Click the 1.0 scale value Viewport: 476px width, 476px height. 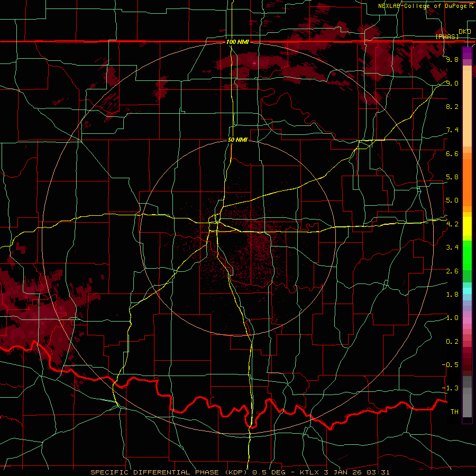pos(452,318)
